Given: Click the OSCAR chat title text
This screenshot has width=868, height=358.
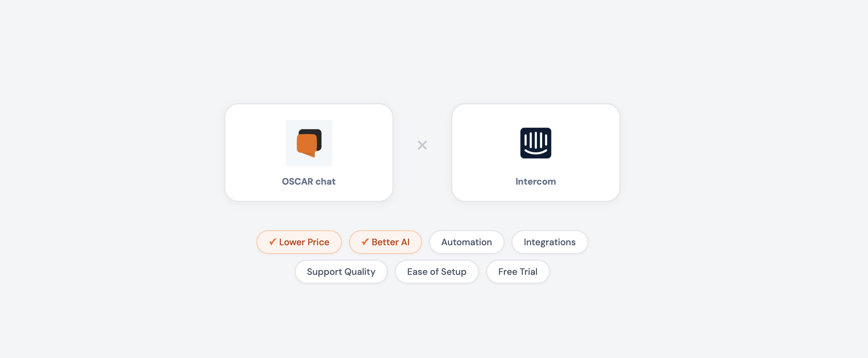Looking at the screenshot, I should [309, 181].
